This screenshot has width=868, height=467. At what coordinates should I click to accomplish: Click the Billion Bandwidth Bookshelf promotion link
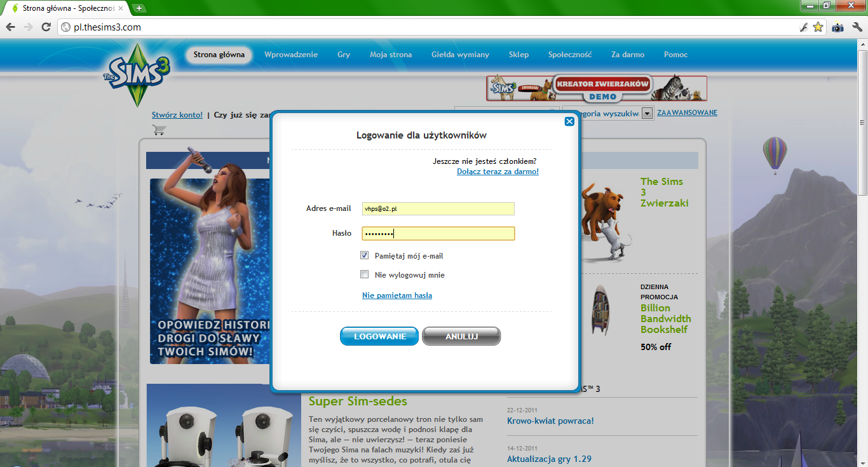click(666, 319)
